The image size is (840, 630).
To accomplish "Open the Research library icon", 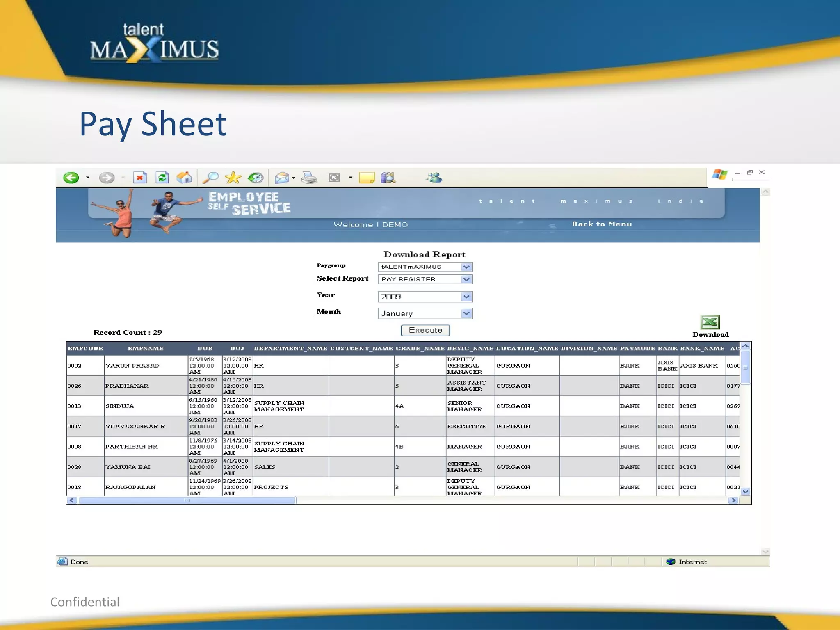I will point(388,178).
